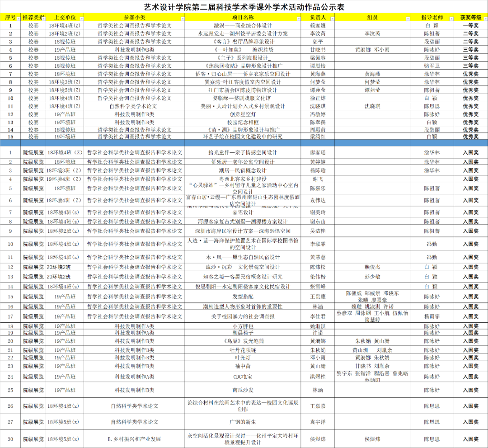Select the 一等奖 award cell
Image resolution: width=488 pixels, height=448 pixels.
[470, 26]
